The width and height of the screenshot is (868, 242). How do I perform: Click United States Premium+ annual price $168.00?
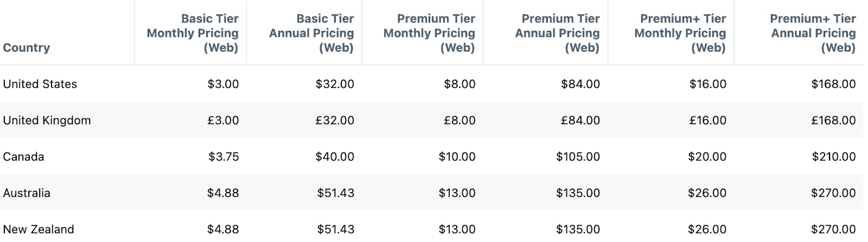[833, 84]
